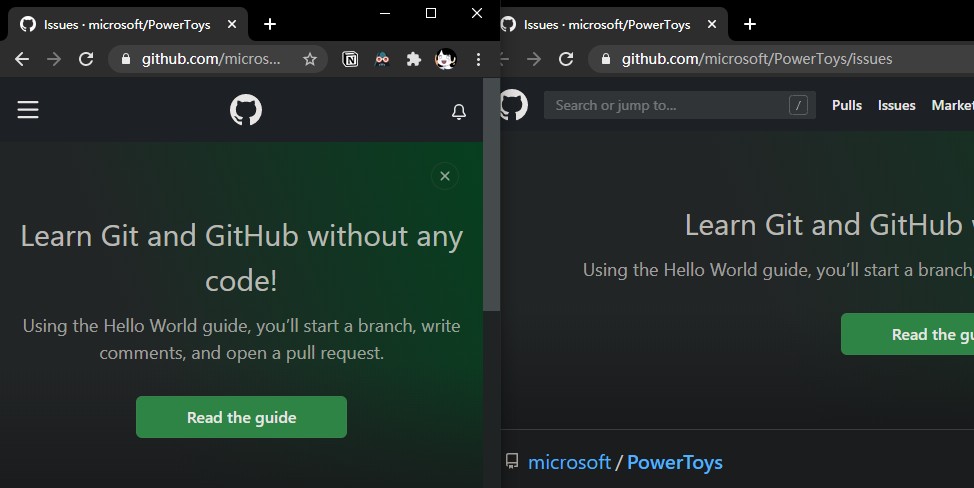The height and width of the screenshot is (488, 974).
Task: Maximize the left browser window
Action: (x=431, y=13)
